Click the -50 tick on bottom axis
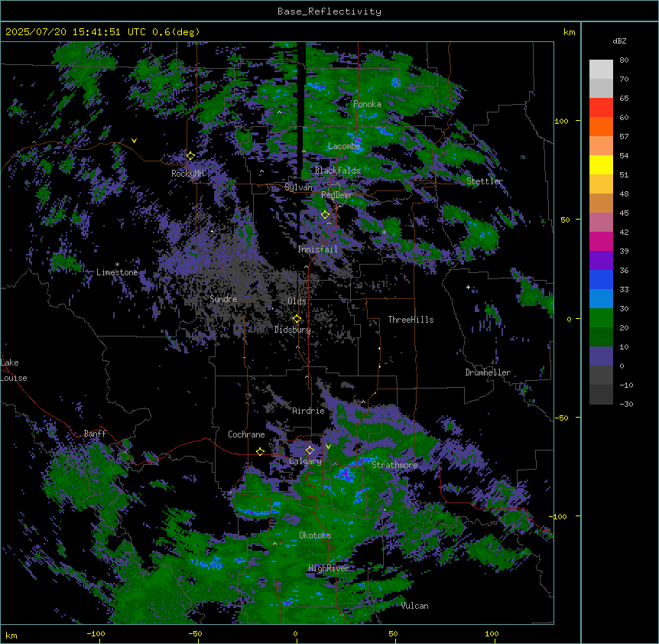 pyautogui.click(x=195, y=634)
